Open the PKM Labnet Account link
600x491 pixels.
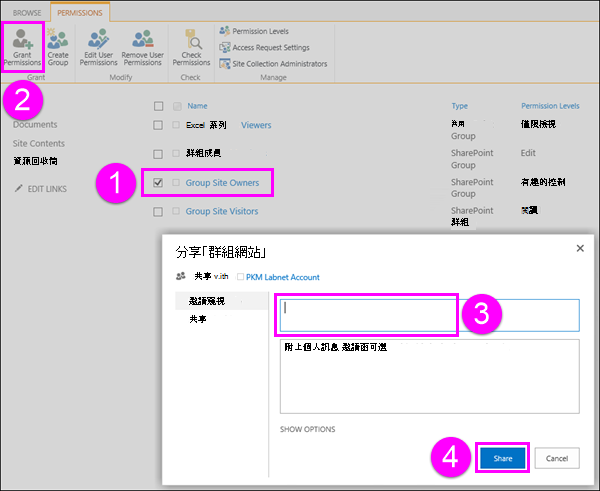283,277
